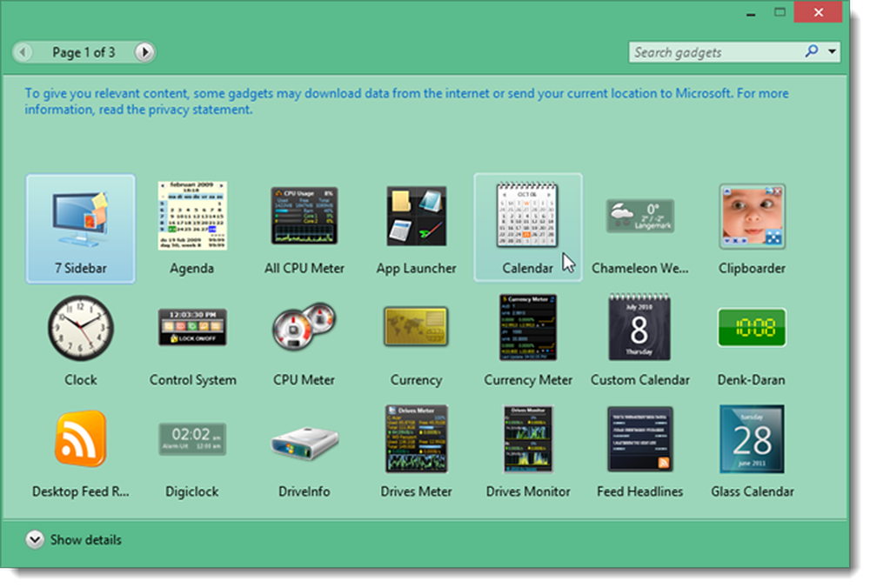Click the "Drives Monitor" label text
Image resolution: width=870 pixels, height=588 pixels.
tap(528, 491)
